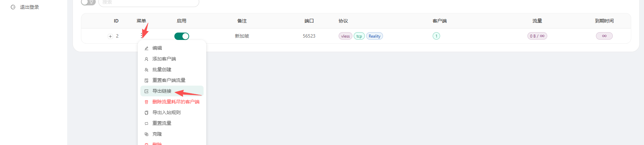Click the Reality protocol tag
The width and height of the screenshot is (644, 145).
pos(374,36)
